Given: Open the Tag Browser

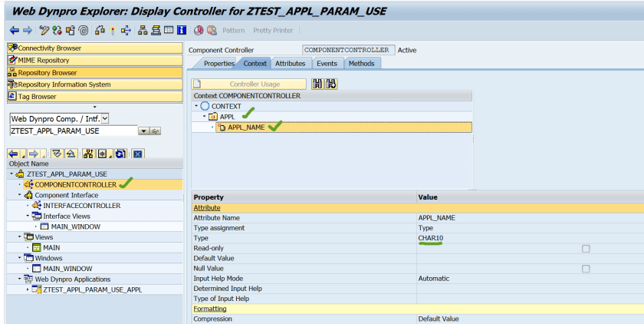Looking at the screenshot, I should (95, 97).
